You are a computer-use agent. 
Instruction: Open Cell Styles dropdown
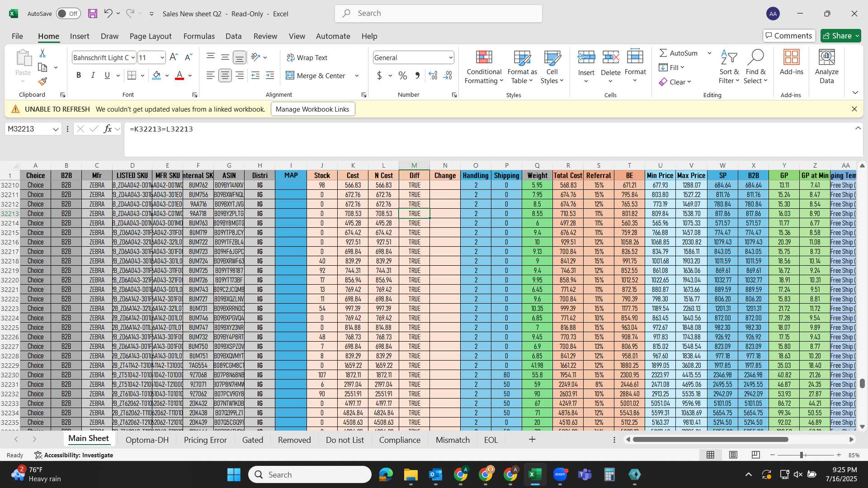coord(552,67)
